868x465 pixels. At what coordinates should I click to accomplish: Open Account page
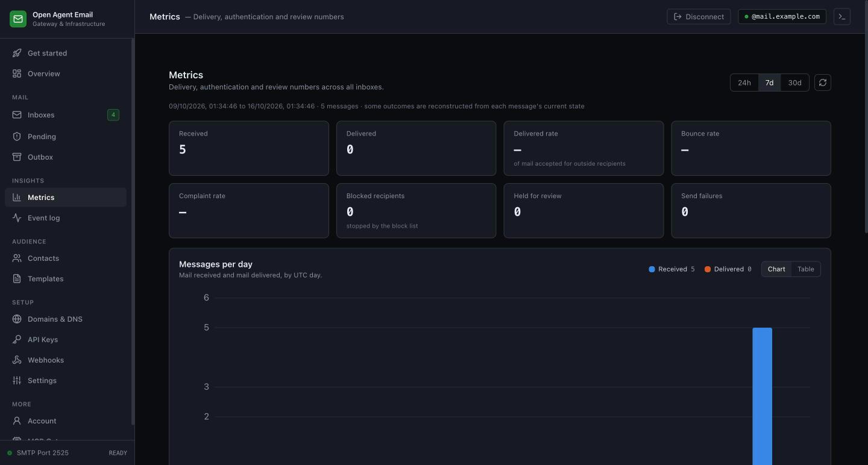[66, 420]
